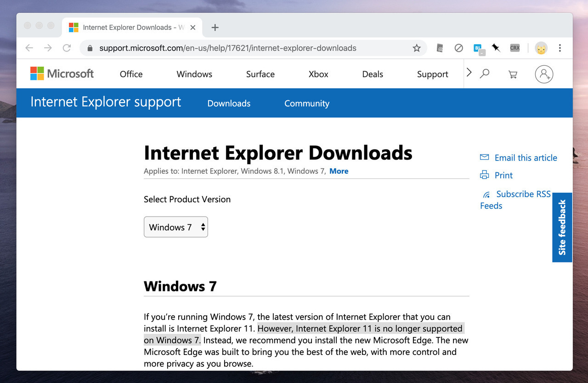Bookmark this page with the star icon
This screenshot has height=383, width=588.
(x=416, y=48)
